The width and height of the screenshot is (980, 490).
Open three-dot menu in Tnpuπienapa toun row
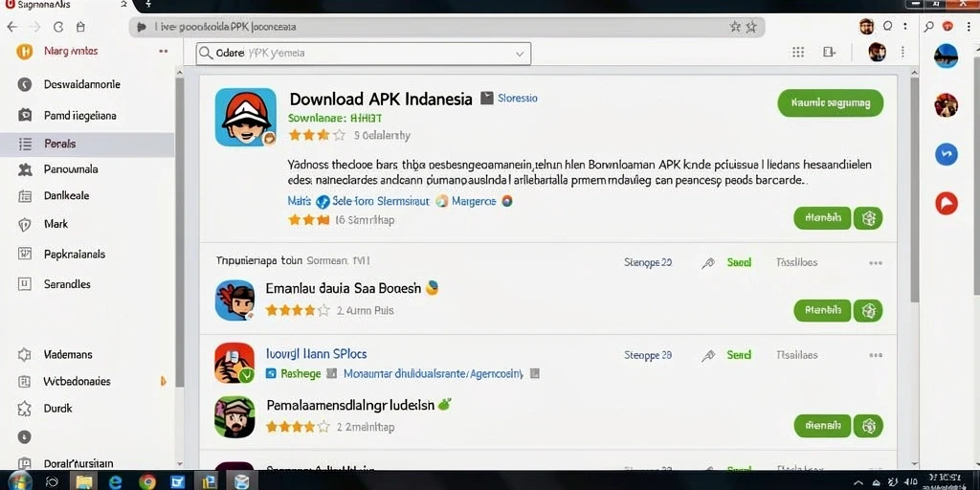coord(876,263)
